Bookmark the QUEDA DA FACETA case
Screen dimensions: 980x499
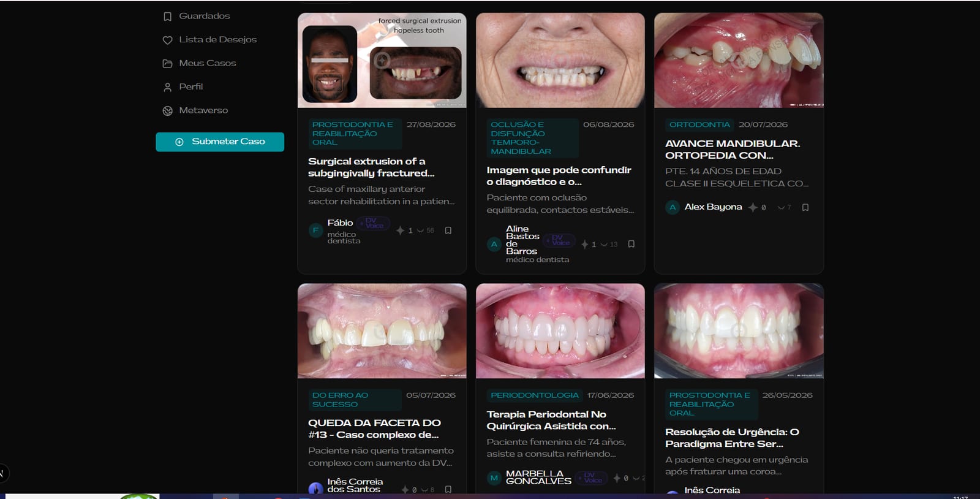448,489
